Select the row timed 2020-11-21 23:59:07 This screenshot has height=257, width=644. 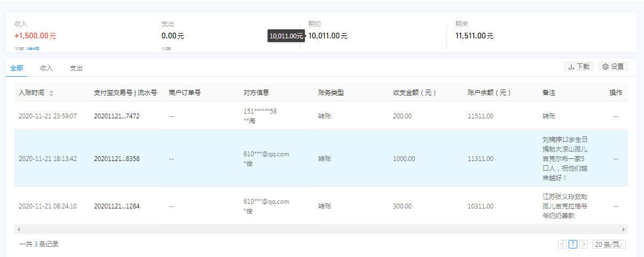48,116
